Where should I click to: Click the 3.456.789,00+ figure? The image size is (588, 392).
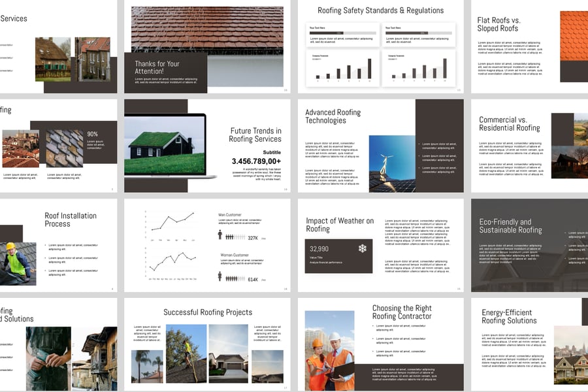(256, 161)
